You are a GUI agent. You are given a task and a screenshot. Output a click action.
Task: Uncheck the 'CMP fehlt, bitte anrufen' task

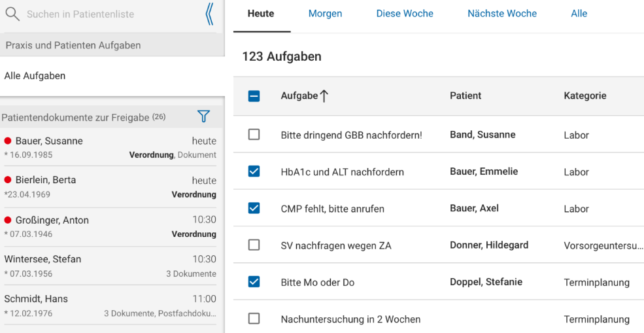pos(254,208)
